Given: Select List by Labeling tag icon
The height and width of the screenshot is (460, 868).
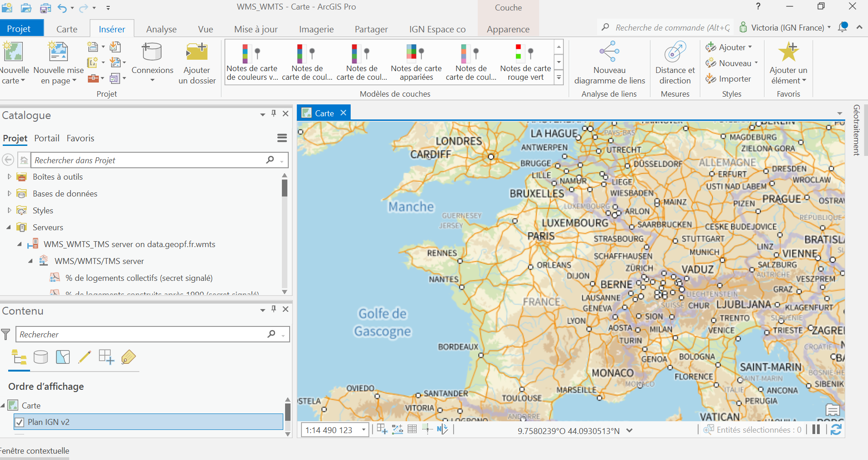Looking at the screenshot, I should pos(128,357).
